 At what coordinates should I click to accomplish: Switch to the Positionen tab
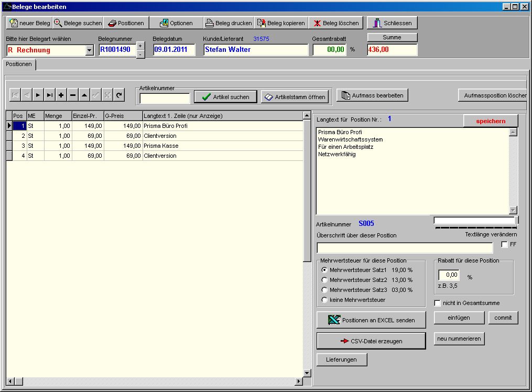point(19,64)
